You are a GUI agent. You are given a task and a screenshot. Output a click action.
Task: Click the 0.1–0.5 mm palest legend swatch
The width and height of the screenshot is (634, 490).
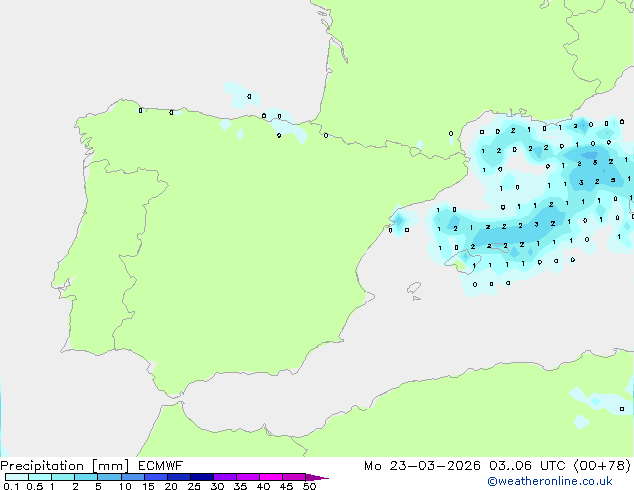17,477
